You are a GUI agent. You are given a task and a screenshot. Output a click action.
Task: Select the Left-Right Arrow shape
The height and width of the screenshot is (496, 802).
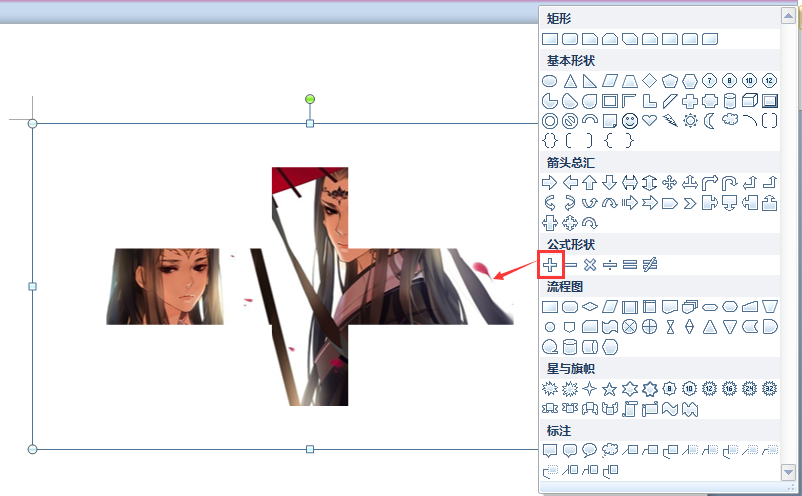[x=630, y=183]
